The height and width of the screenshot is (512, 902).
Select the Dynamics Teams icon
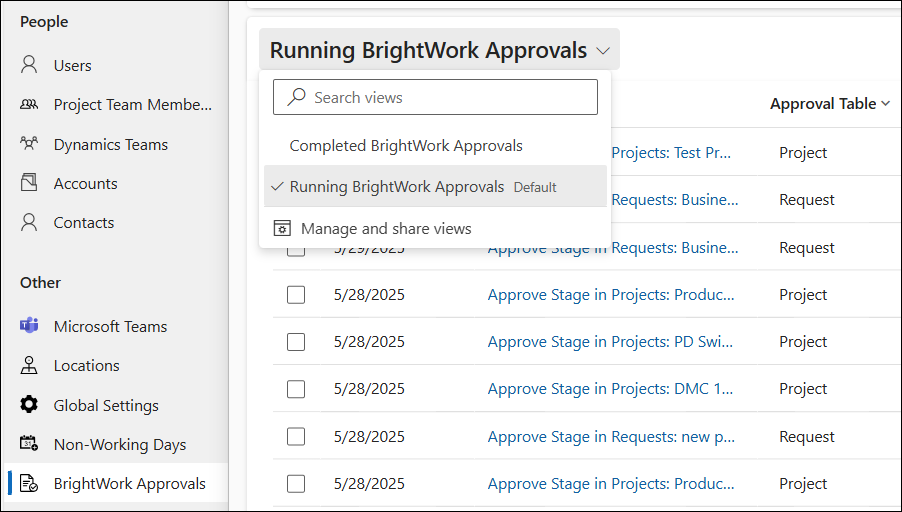point(29,144)
